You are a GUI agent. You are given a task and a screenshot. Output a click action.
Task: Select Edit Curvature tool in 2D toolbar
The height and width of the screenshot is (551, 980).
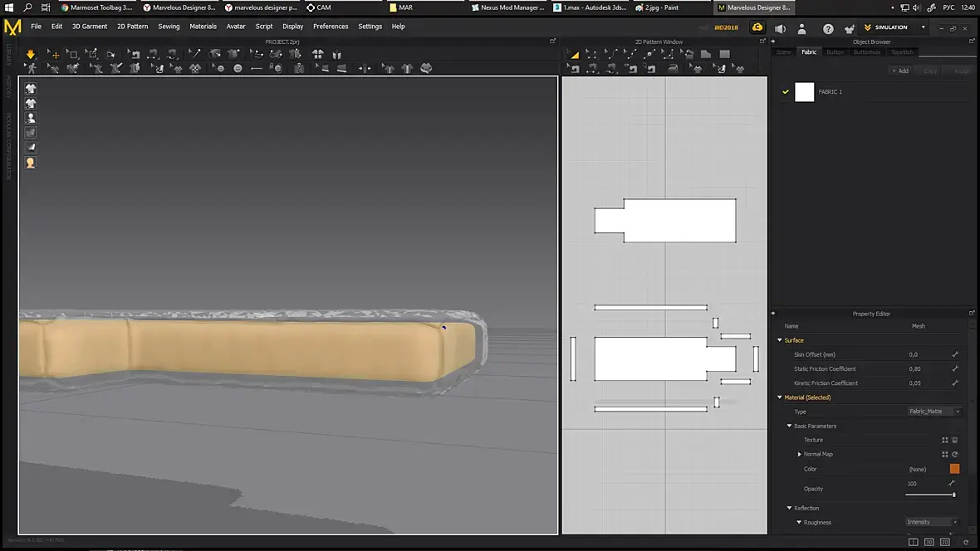pyautogui.click(x=610, y=54)
